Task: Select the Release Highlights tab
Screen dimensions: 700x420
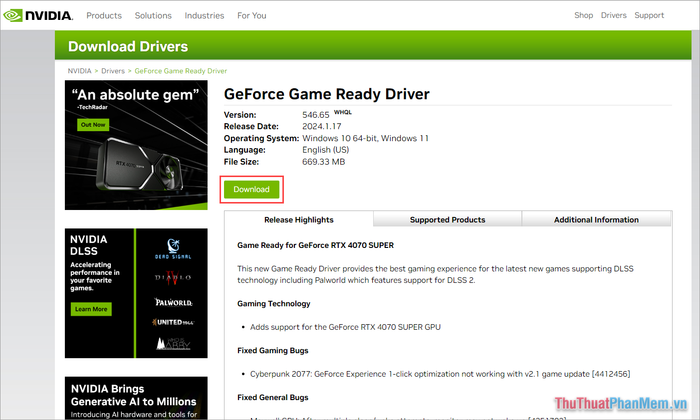Action: pyautogui.click(x=298, y=220)
